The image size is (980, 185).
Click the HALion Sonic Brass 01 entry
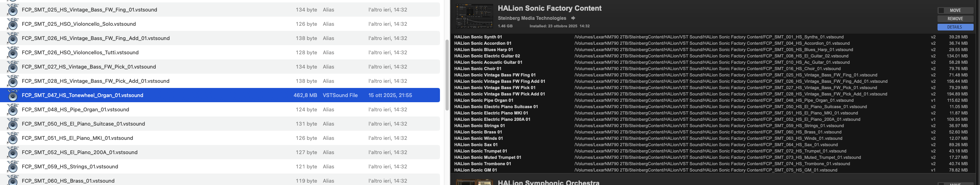pyautogui.click(x=478, y=132)
